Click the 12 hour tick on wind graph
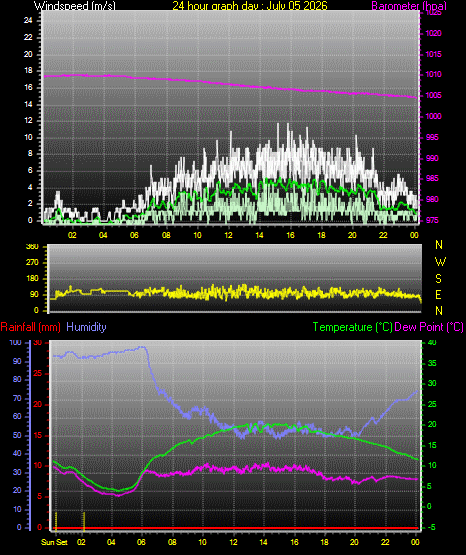 tap(228, 235)
